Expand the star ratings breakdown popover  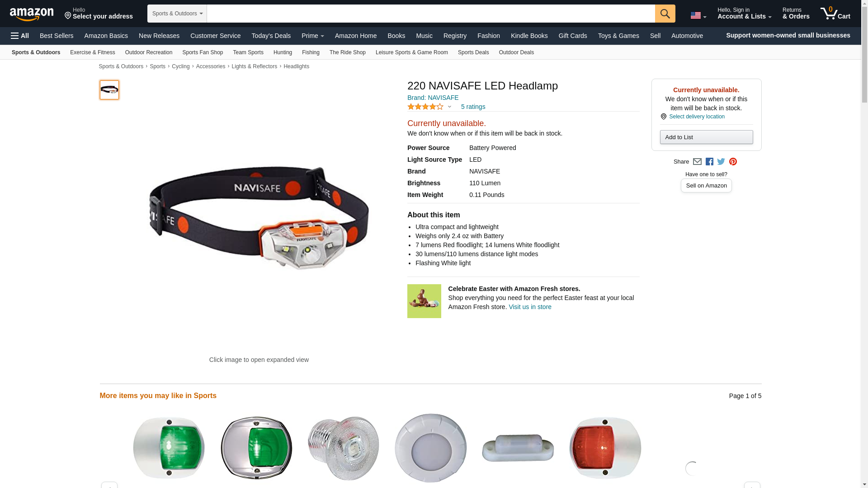pos(449,107)
